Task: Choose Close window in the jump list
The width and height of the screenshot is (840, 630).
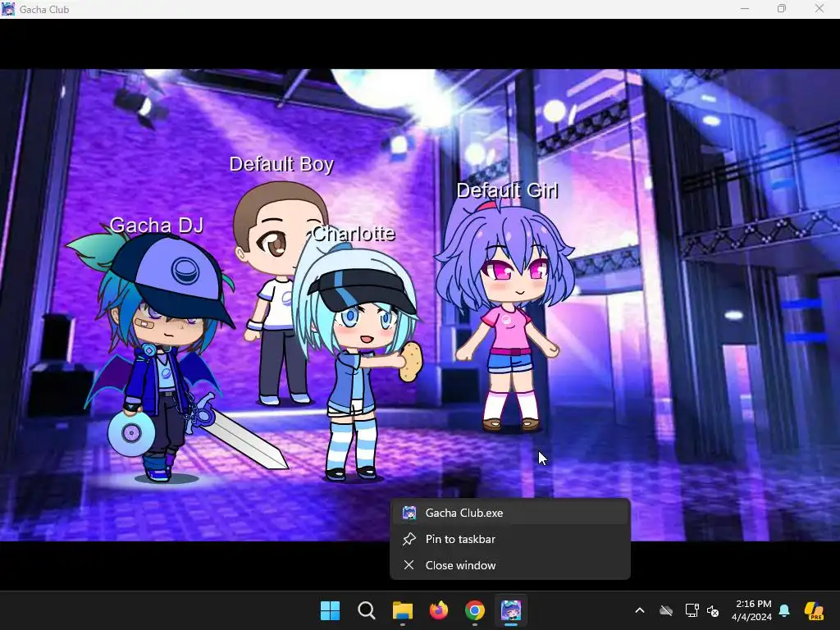Action: point(510,565)
